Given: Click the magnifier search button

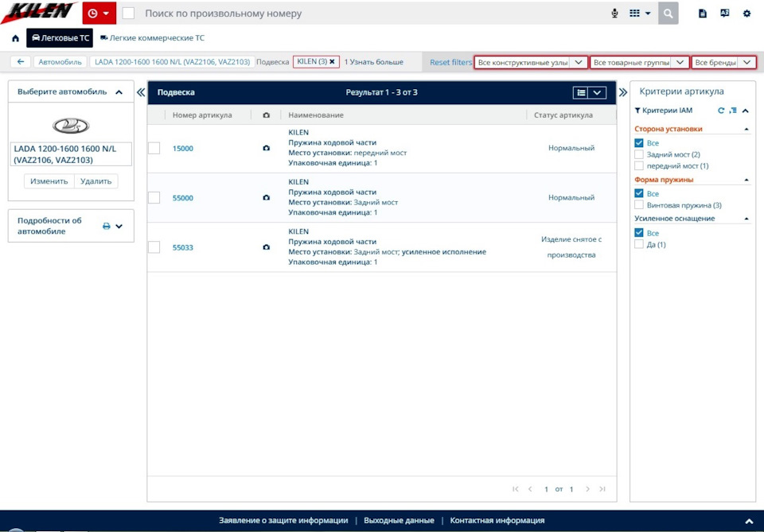Looking at the screenshot, I should point(668,14).
